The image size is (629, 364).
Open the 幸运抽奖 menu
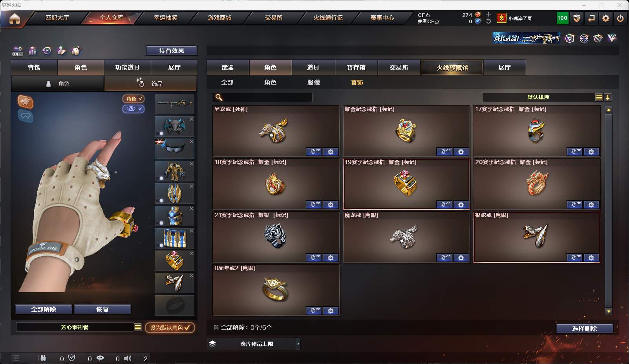pyautogui.click(x=165, y=18)
